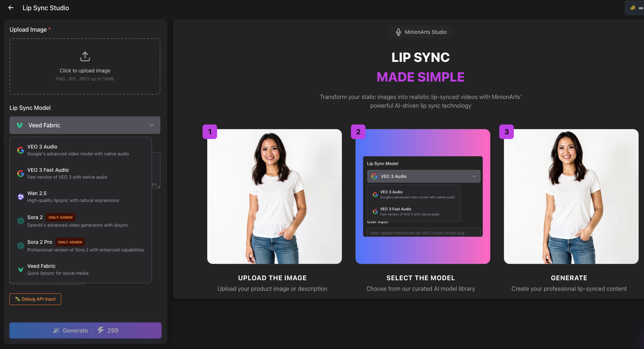Viewport: 644px width, 349px height.
Task: Click the back arrow to leave Lip Sync Studio
Action: pyautogui.click(x=11, y=8)
